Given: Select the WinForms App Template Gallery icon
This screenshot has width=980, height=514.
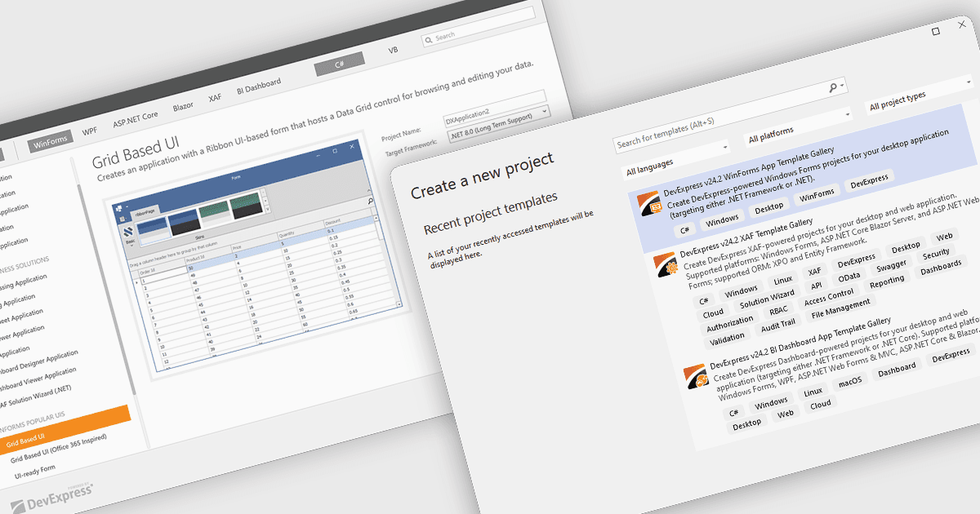Looking at the screenshot, I should [x=650, y=203].
